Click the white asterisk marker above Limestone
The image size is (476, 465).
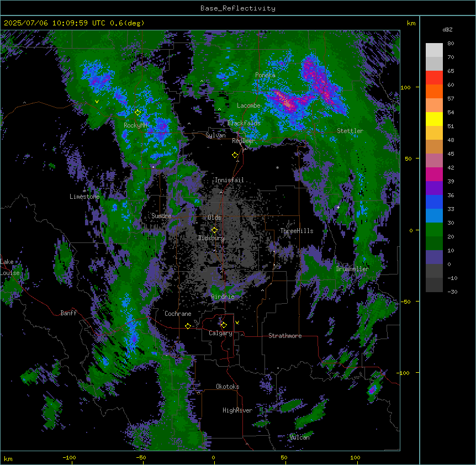click(x=84, y=191)
